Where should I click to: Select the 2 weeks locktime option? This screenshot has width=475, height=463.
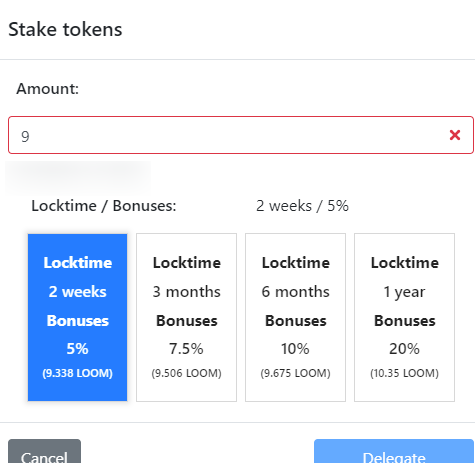pyautogui.click(x=77, y=317)
